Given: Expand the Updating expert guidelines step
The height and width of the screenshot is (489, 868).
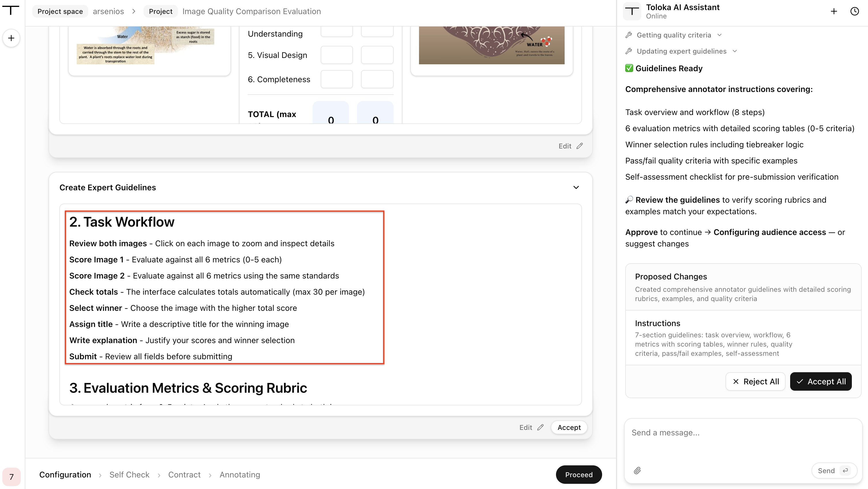Looking at the screenshot, I should (x=681, y=51).
